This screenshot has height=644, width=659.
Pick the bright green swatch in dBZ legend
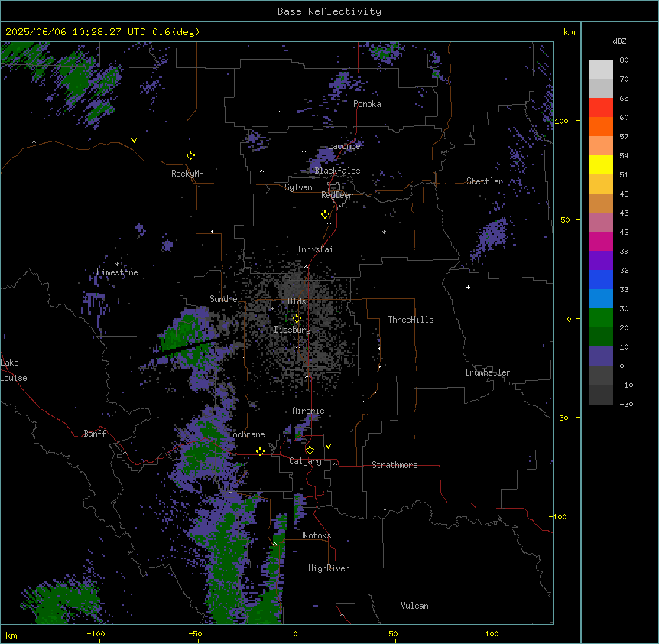(601, 318)
